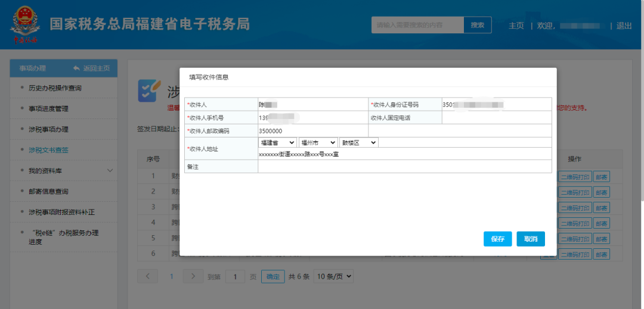Open "税e链"办税服务办理进度 in the sidebar
Image resolution: width=644 pixels, height=309 pixels.
[64, 238]
